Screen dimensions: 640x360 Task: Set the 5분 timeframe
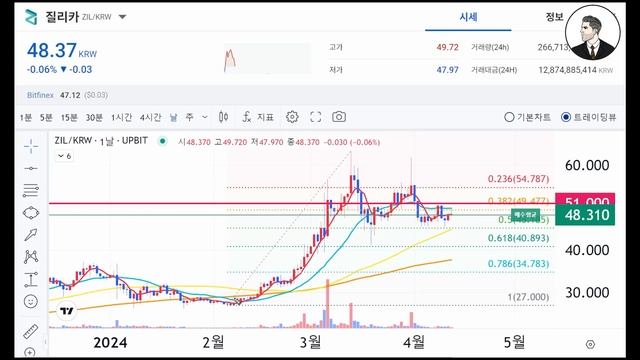46,118
